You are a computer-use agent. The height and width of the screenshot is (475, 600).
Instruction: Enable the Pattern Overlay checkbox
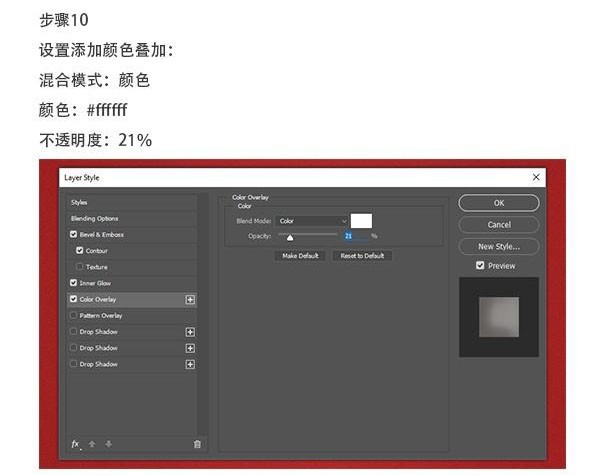[x=73, y=315]
